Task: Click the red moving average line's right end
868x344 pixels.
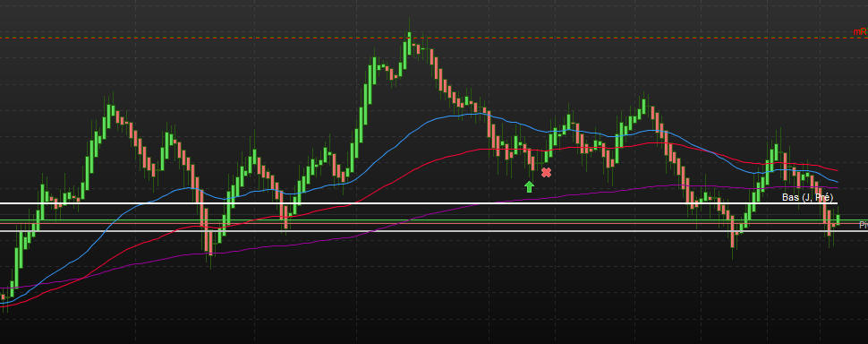Action: click(x=836, y=170)
